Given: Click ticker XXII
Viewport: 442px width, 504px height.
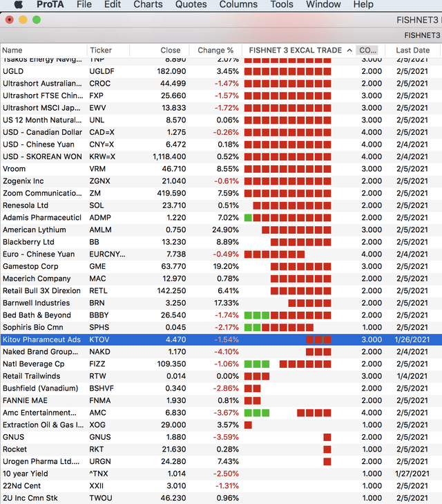Looking at the screenshot, I should point(96,486).
